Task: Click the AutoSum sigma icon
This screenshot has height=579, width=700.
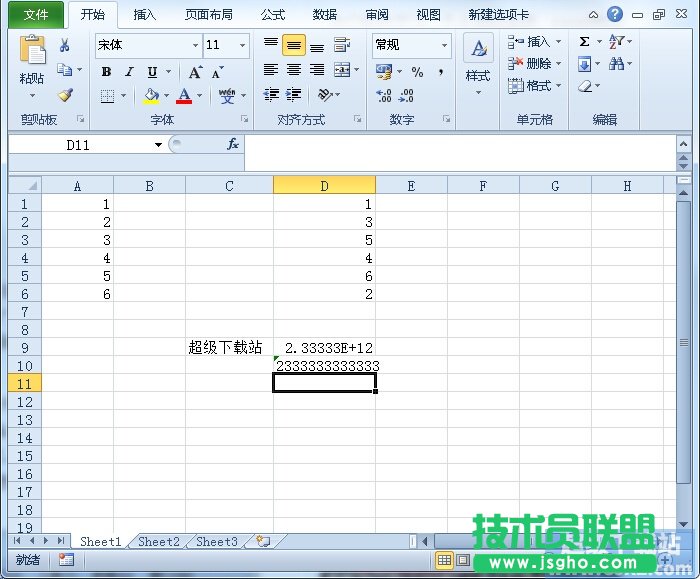Action: click(585, 41)
